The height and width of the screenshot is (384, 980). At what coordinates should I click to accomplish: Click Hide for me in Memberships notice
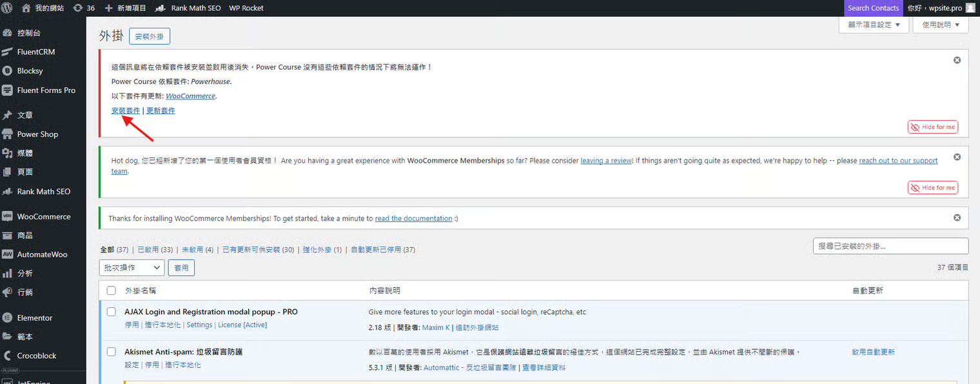click(x=933, y=188)
